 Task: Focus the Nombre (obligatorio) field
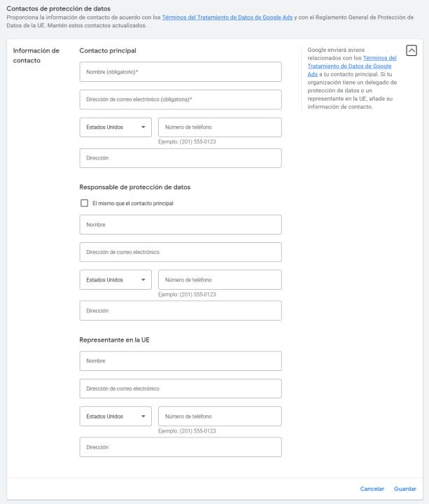click(181, 72)
